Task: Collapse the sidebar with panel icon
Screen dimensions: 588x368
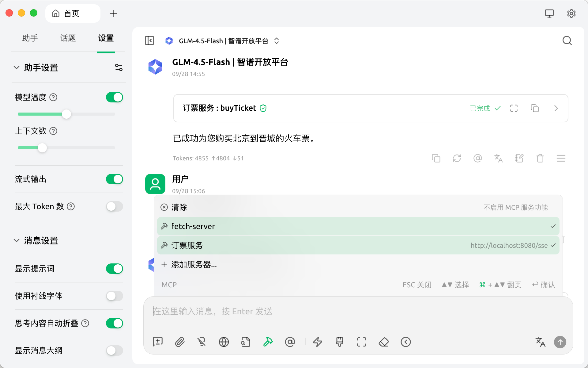Action: (x=149, y=40)
